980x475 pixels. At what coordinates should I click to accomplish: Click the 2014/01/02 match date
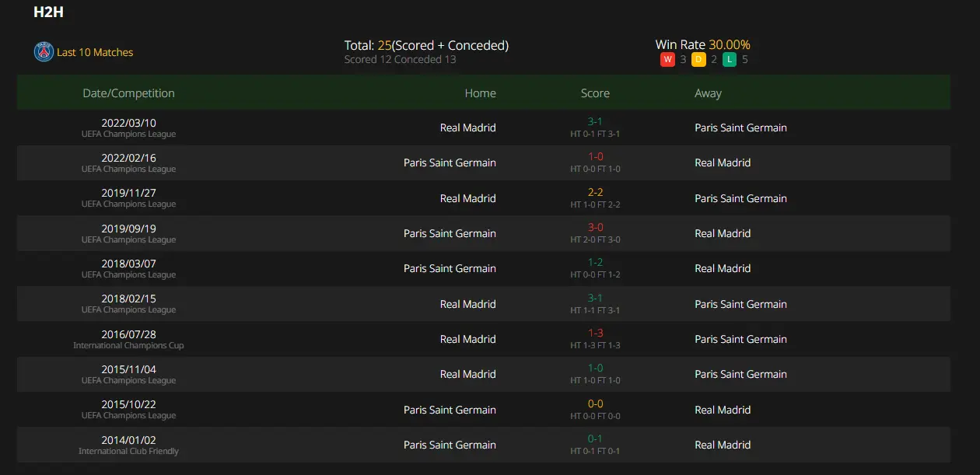point(128,440)
